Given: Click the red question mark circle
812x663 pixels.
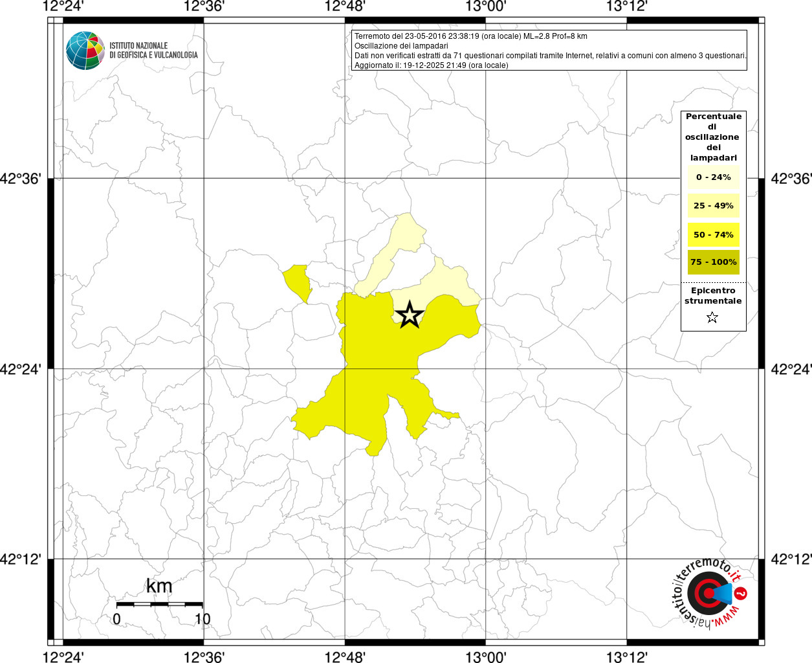Looking at the screenshot, I should (x=741, y=594).
